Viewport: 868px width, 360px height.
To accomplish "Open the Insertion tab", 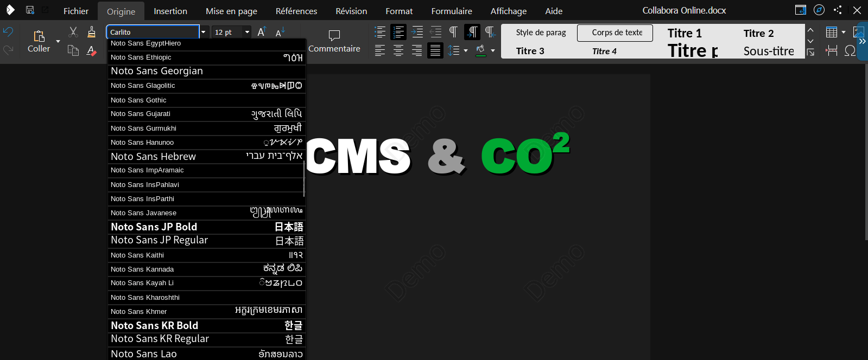I will [x=170, y=11].
